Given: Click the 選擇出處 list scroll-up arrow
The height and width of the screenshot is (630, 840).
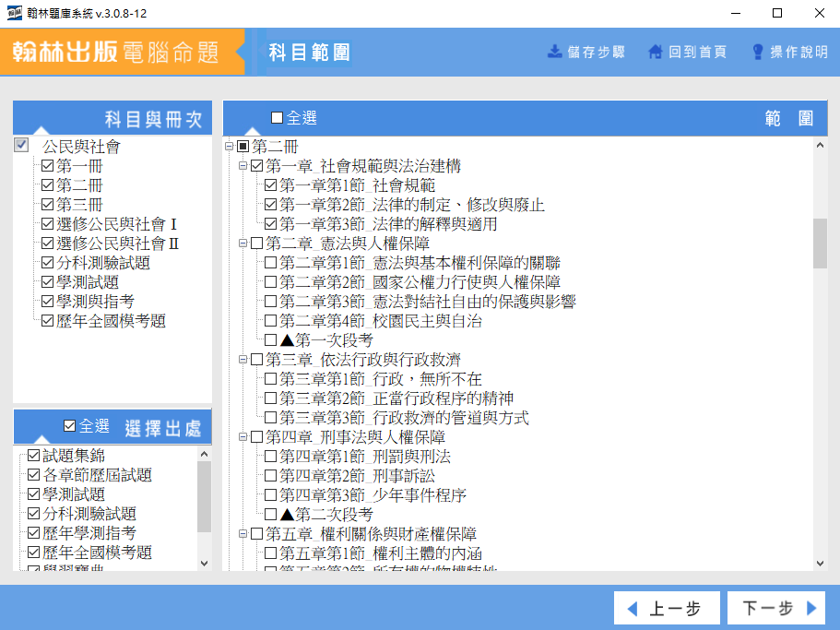Looking at the screenshot, I should (204, 455).
